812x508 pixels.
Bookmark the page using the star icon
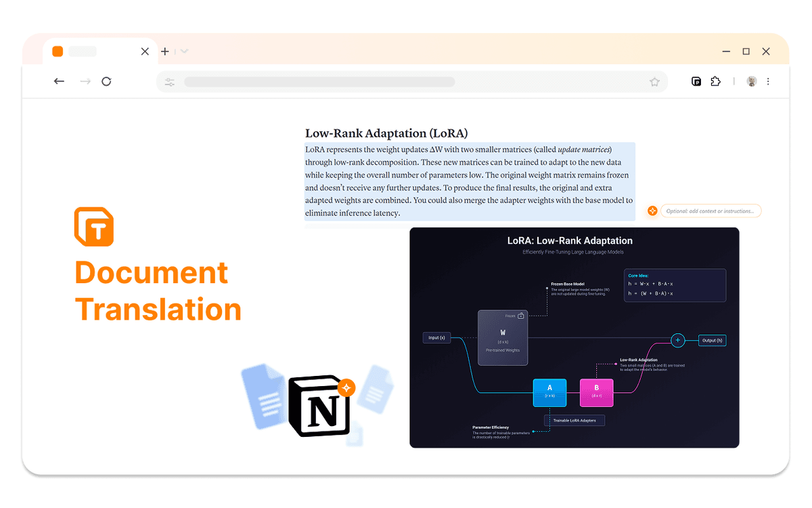[x=654, y=81]
